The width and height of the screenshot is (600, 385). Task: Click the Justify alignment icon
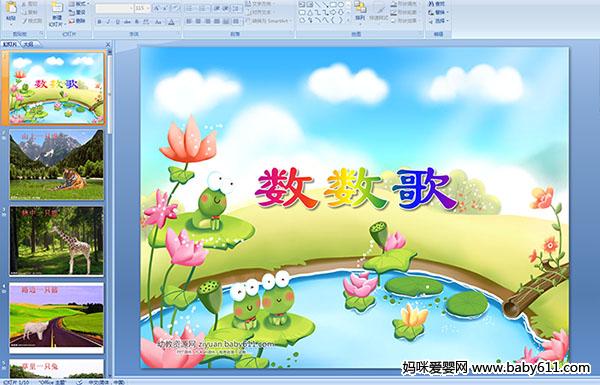point(217,21)
